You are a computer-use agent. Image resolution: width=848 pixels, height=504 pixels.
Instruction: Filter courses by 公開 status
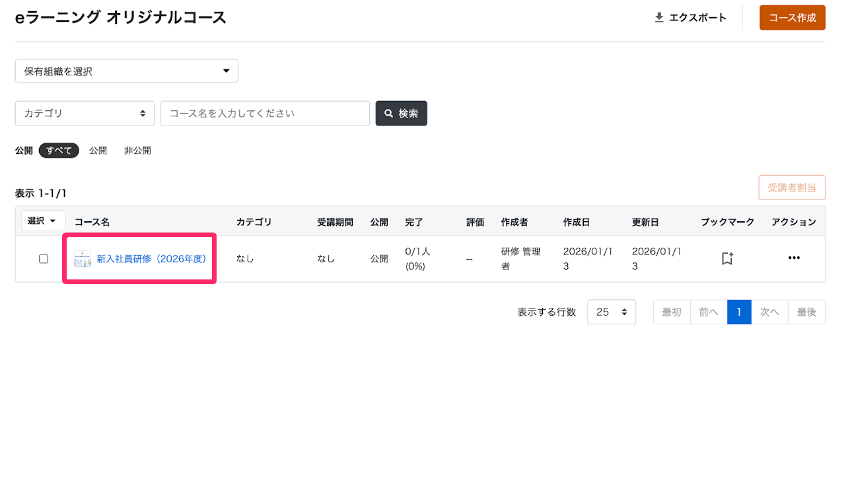click(x=98, y=151)
